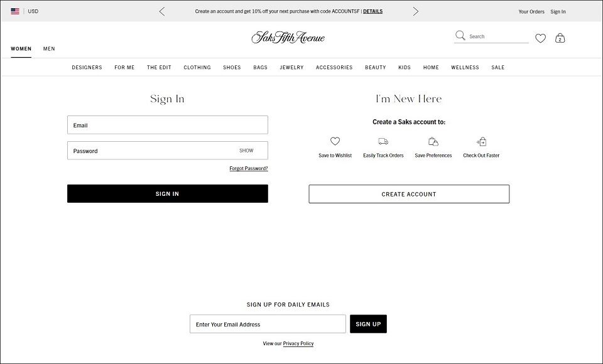Open the JEWELRY menu

(291, 67)
